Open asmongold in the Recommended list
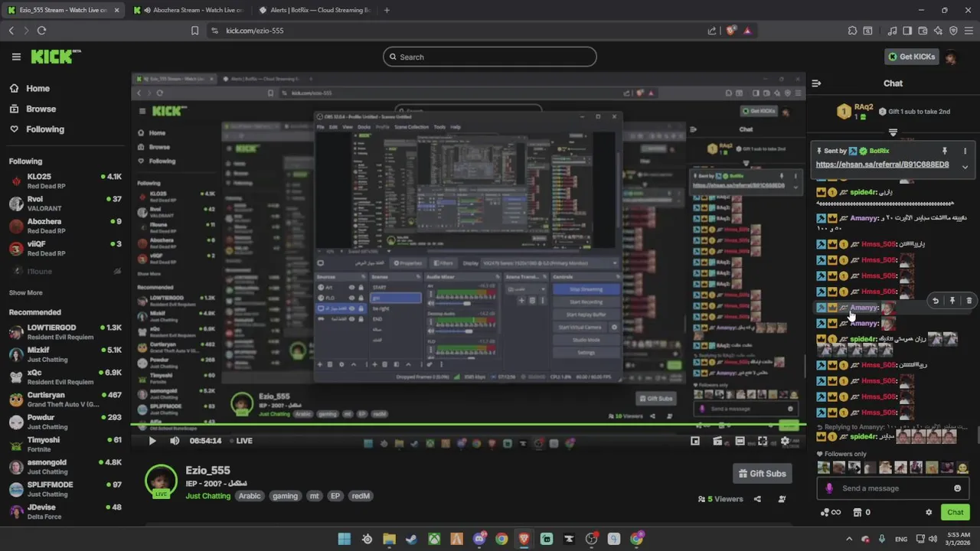The width and height of the screenshot is (980, 551). (x=64, y=466)
